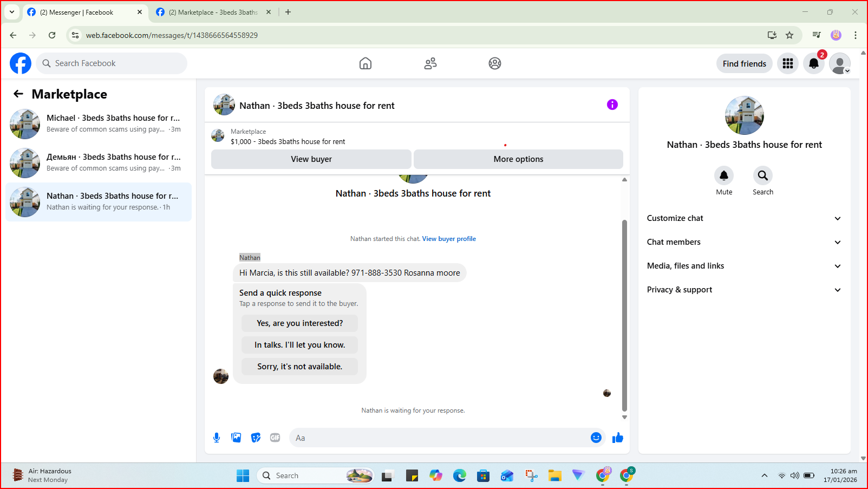Send quick reply 'Sorry, it's not available.'
Screen dimensions: 868x489
coord(300,367)
